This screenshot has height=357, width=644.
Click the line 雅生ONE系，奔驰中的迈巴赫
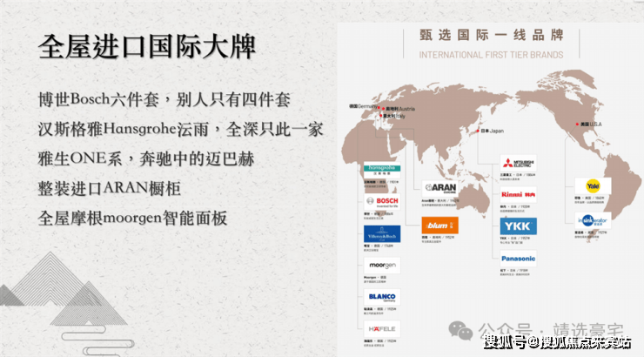click(x=146, y=158)
